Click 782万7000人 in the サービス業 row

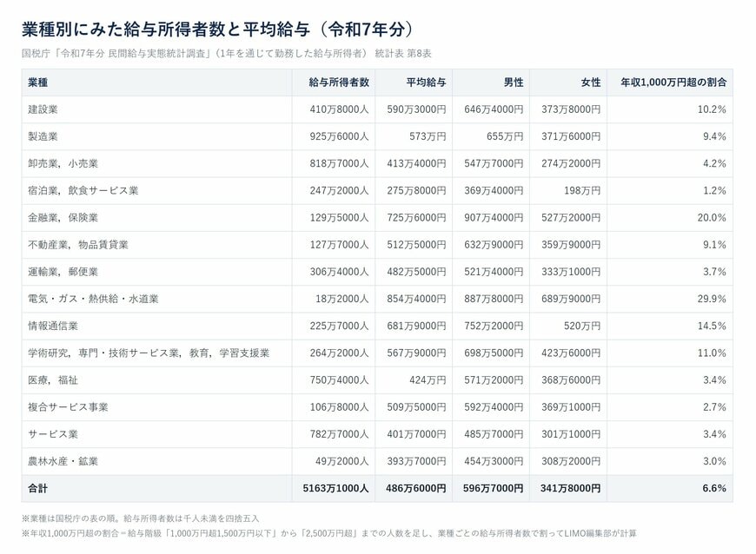coord(340,434)
